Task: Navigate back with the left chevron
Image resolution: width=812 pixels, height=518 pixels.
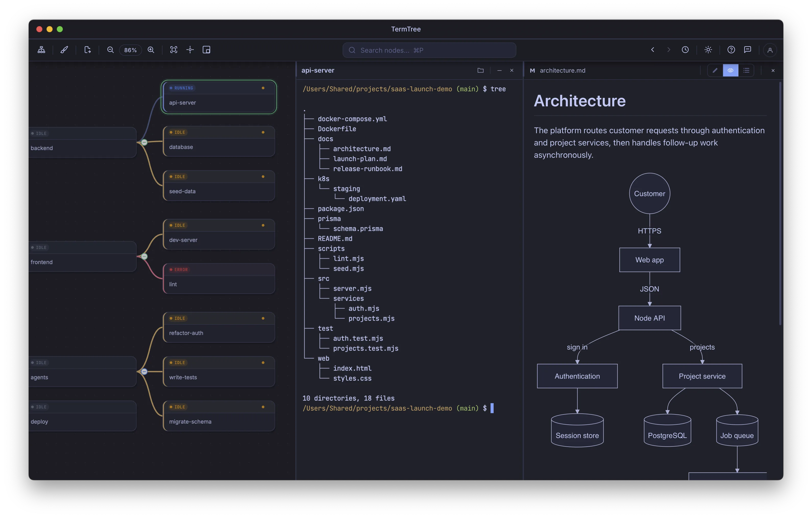Action: pos(653,50)
